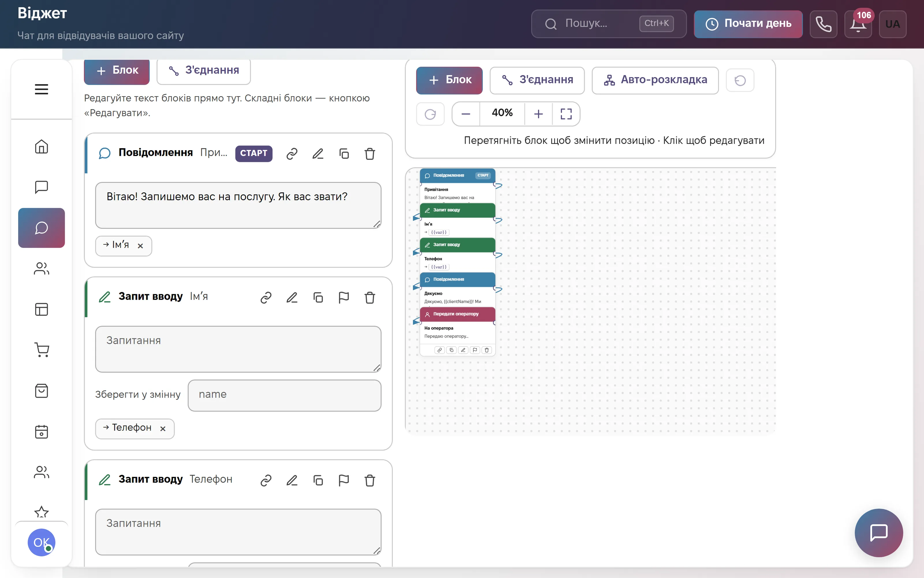Screen dimensions: 924x578
Task: Click Запитання field in Ім'я block
Action: coord(238,349)
